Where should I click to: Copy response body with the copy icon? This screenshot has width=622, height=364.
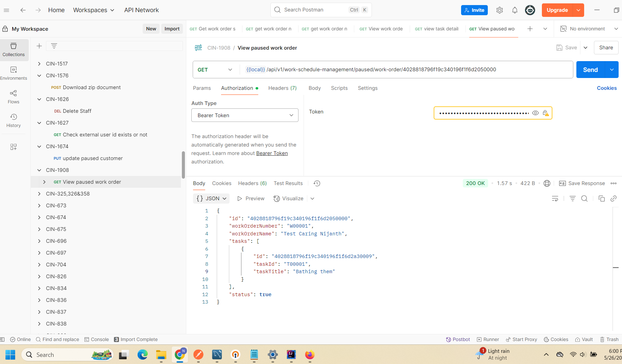tap(601, 199)
